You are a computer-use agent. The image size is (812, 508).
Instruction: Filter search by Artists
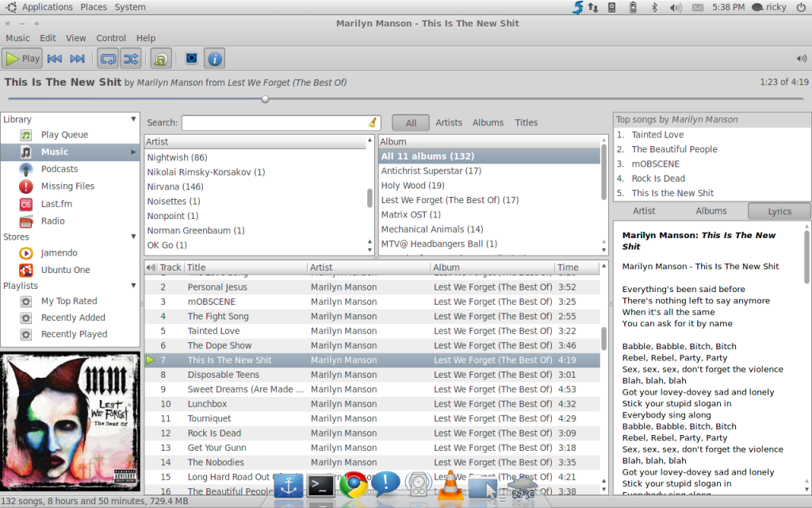click(x=449, y=122)
